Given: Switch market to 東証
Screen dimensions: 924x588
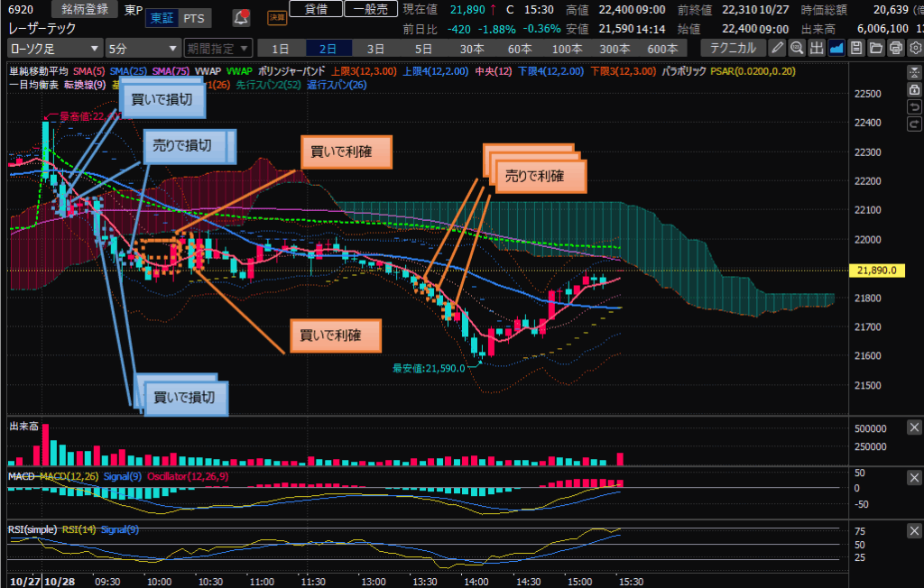Looking at the screenshot, I should (162, 18).
